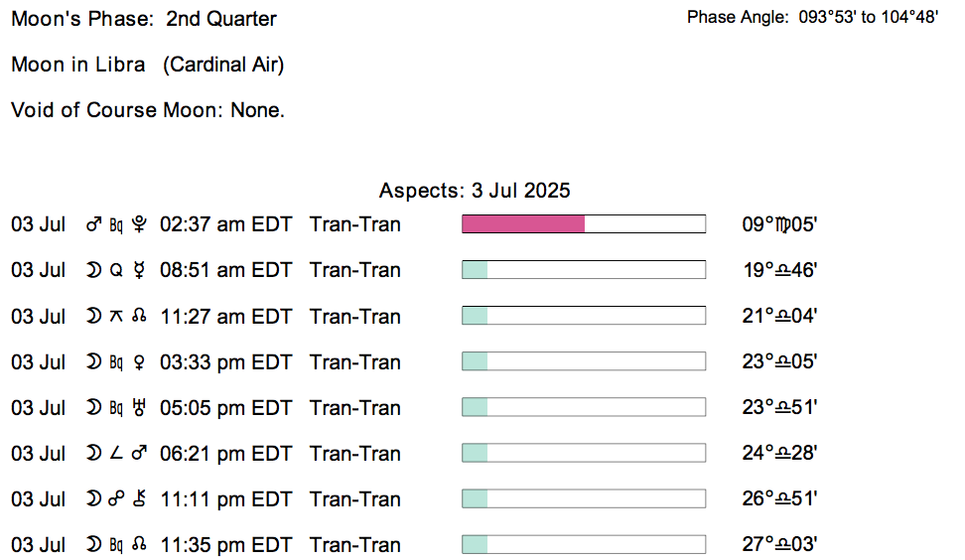Image resolution: width=965 pixels, height=560 pixels.
Task: Click the Venus glyph in the 03:33 pm row
Action: coord(139,362)
